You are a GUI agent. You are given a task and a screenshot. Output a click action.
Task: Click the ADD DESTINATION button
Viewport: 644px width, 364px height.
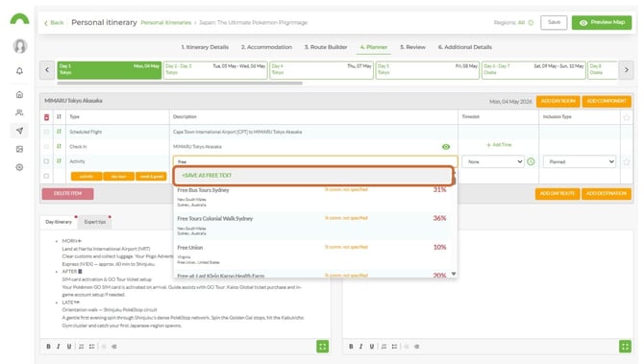pos(607,194)
